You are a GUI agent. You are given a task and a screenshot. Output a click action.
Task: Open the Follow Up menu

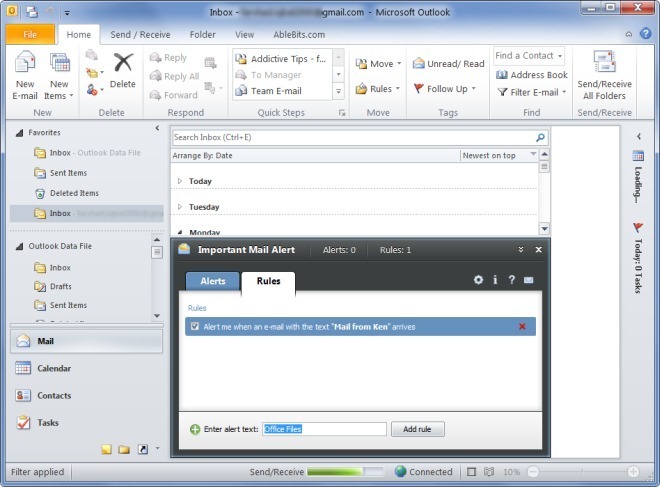445,89
